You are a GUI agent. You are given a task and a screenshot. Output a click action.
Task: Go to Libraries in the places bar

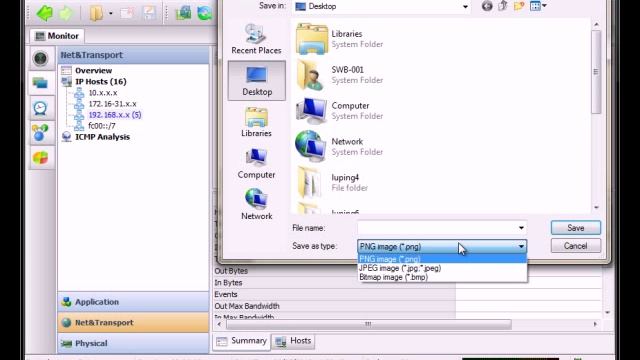click(x=256, y=122)
